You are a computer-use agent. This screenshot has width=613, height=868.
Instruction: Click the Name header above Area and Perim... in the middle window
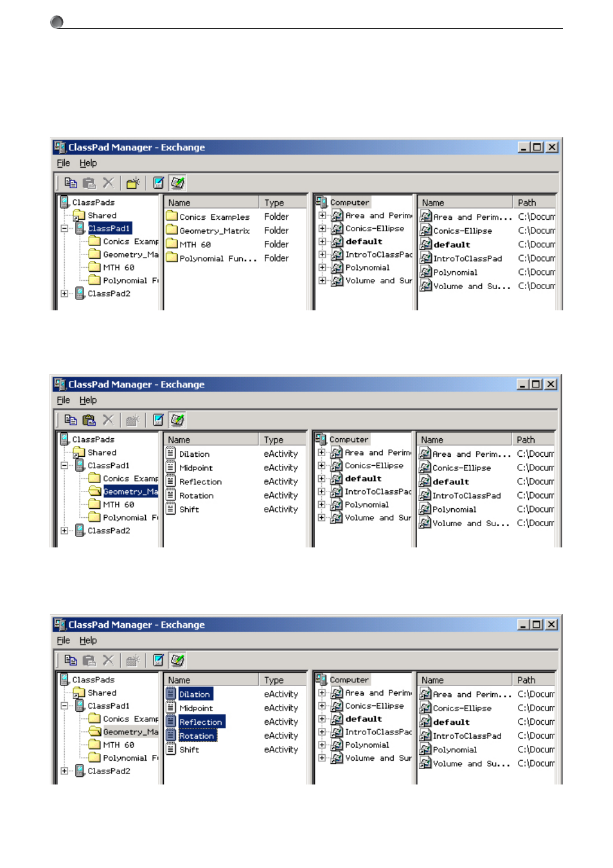click(x=465, y=439)
